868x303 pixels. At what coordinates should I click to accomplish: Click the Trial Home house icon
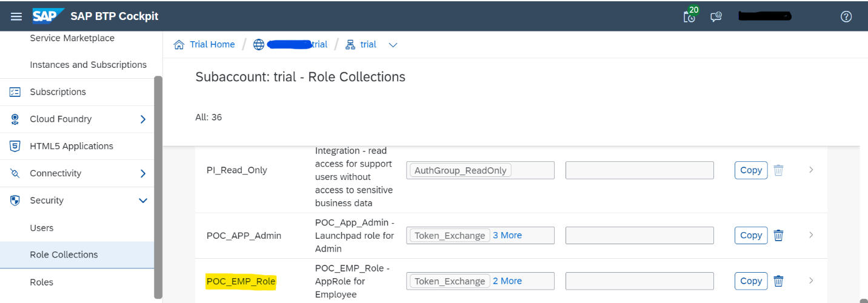(x=179, y=44)
